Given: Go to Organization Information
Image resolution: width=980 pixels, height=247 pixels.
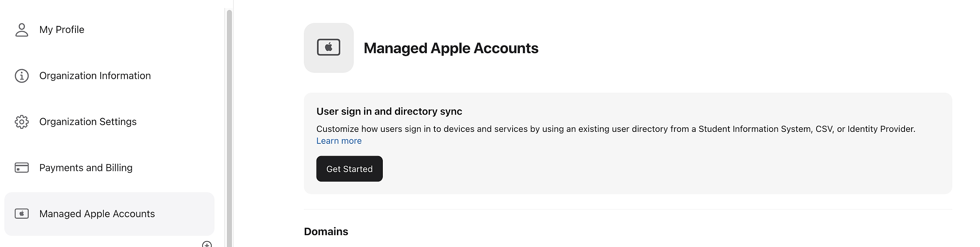Looking at the screenshot, I should coord(95,76).
